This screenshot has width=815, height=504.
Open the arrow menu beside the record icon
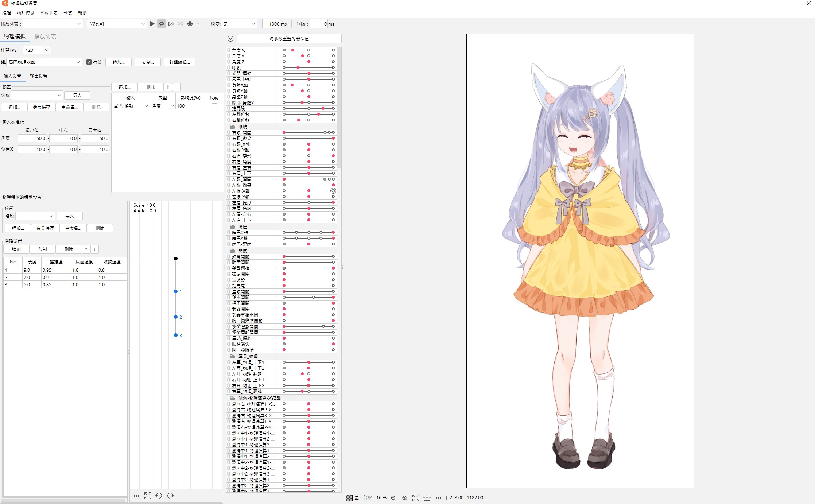click(198, 24)
